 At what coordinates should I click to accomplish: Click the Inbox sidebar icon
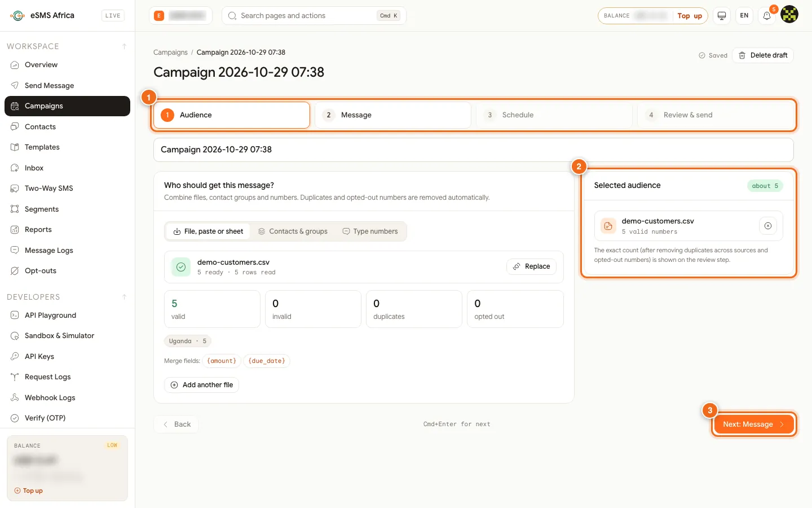pos(15,168)
